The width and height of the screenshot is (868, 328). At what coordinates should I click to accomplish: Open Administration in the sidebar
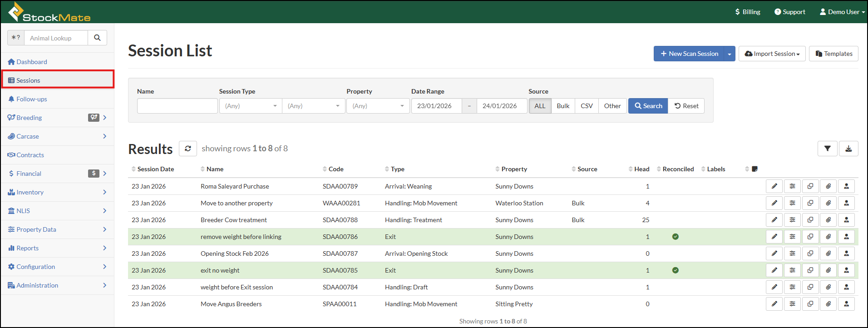point(57,285)
